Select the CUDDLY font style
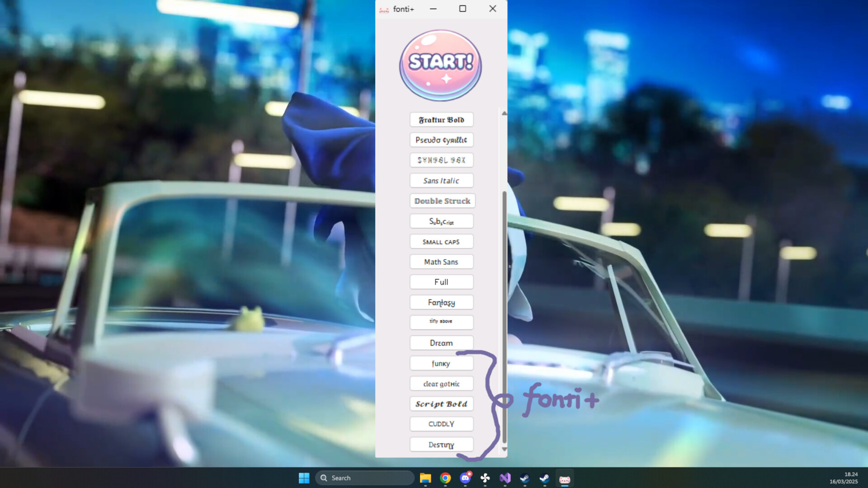 441,424
